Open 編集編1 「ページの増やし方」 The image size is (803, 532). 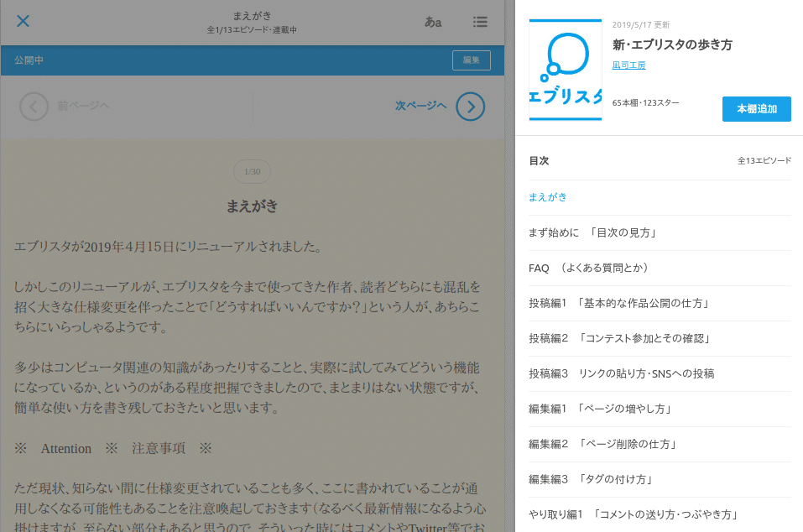coord(660,409)
